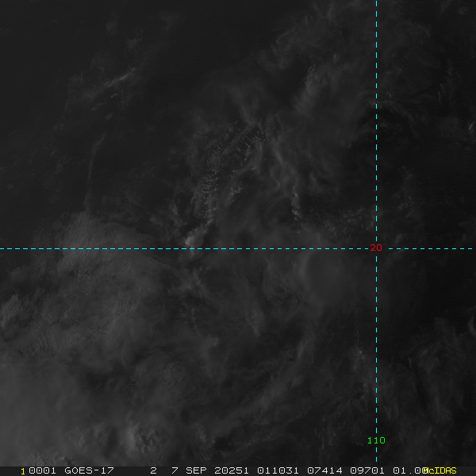Click the 20251 year-day value
This screenshot has width=476, height=476.
[x=232, y=470]
